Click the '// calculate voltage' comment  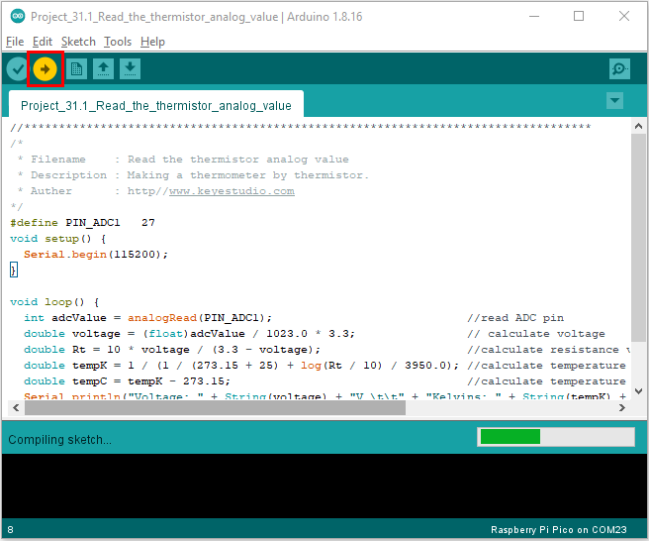536,334
